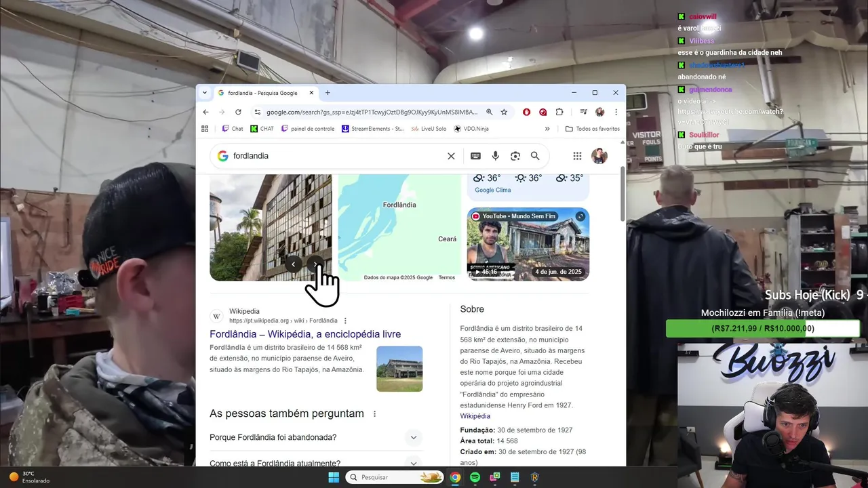Open the red circular extension icon
Image resolution: width=868 pixels, height=488 pixels.
coord(542,112)
